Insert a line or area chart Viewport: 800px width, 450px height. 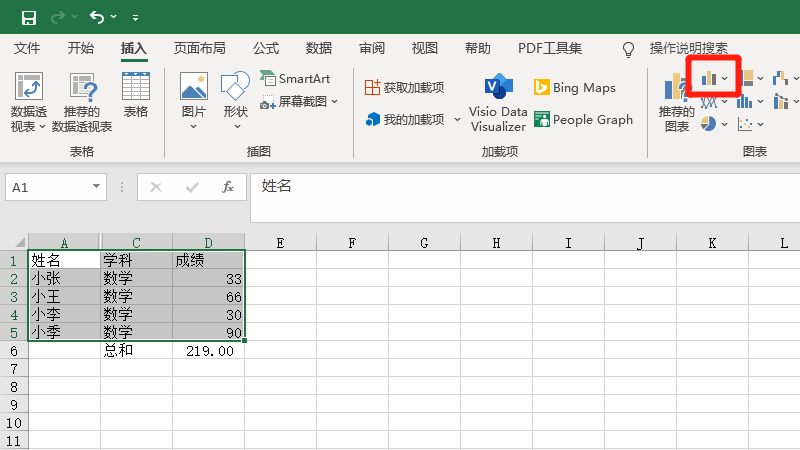710,102
